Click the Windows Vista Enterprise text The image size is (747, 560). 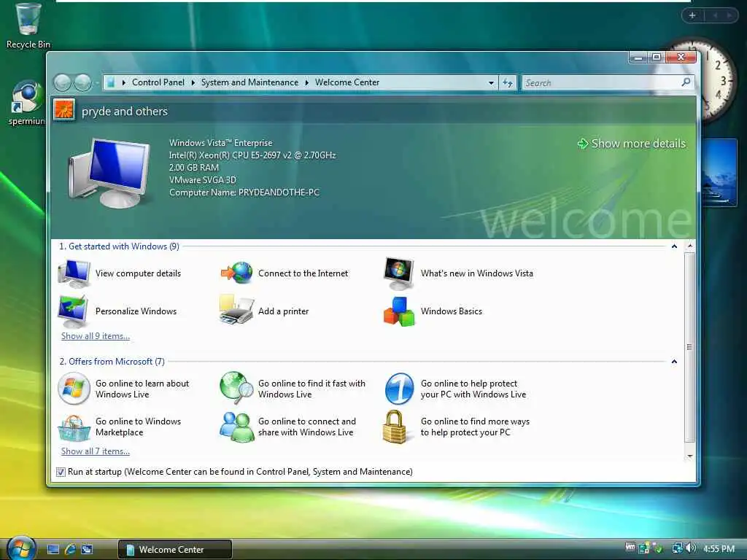coord(220,143)
